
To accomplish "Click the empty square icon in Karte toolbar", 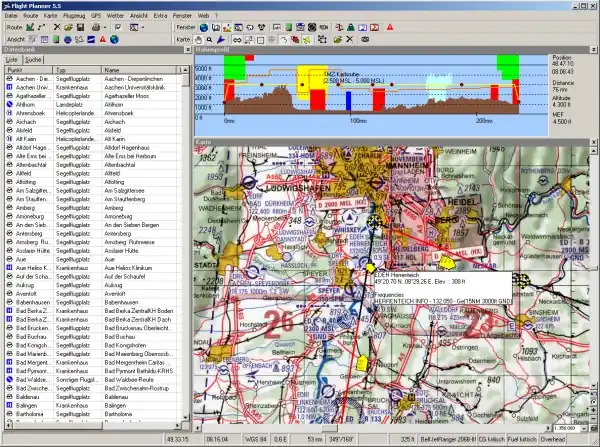I will [260, 39].
